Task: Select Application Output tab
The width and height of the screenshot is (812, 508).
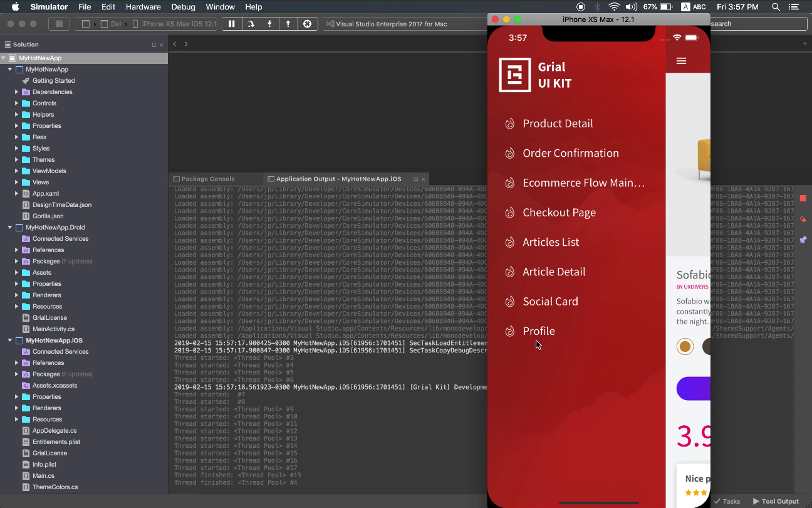Action: pyautogui.click(x=338, y=179)
